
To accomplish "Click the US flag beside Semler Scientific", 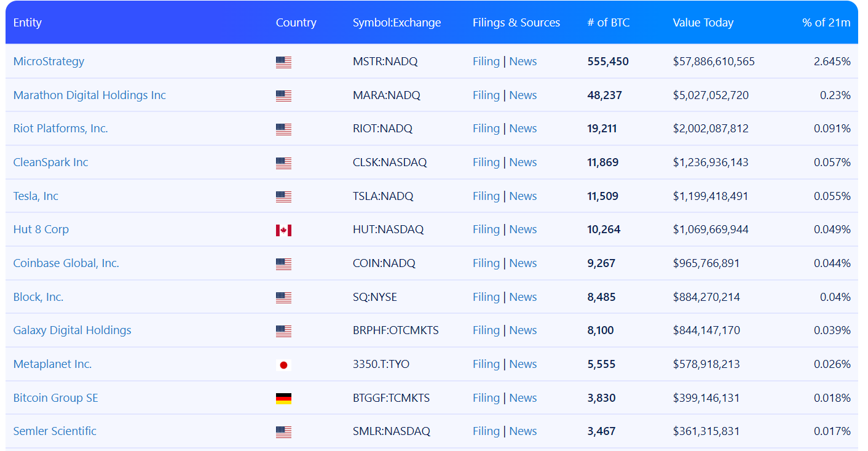I will tap(283, 432).
